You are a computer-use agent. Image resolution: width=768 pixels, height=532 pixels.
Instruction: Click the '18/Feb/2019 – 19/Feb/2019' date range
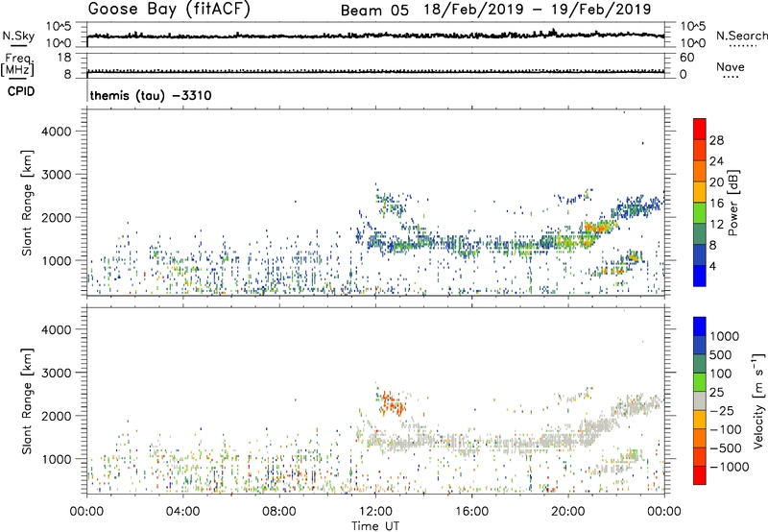pos(538,10)
